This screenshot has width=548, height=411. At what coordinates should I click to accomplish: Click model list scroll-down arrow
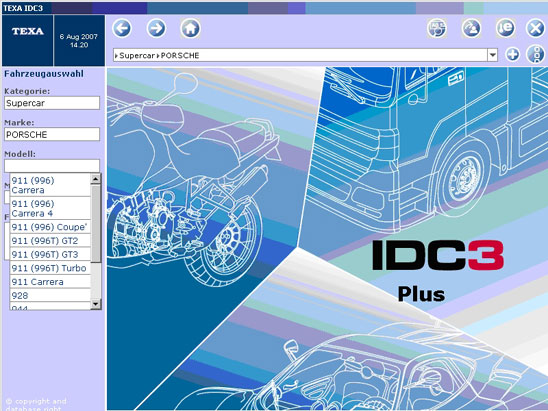pos(96,304)
